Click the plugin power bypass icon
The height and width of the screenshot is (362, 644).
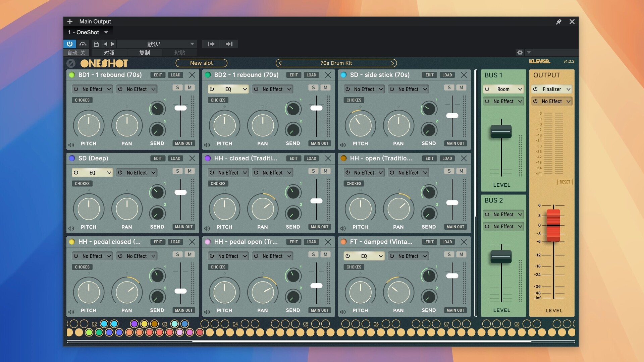[69, 44]
